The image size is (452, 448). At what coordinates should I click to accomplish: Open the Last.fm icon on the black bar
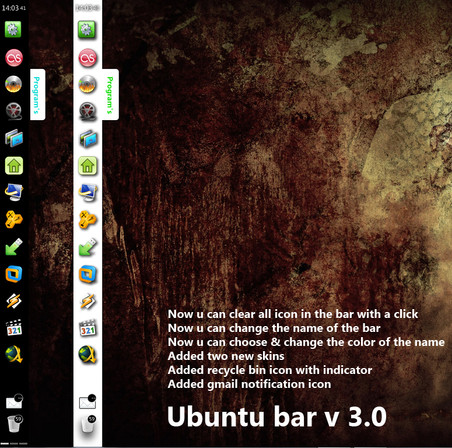14,57
